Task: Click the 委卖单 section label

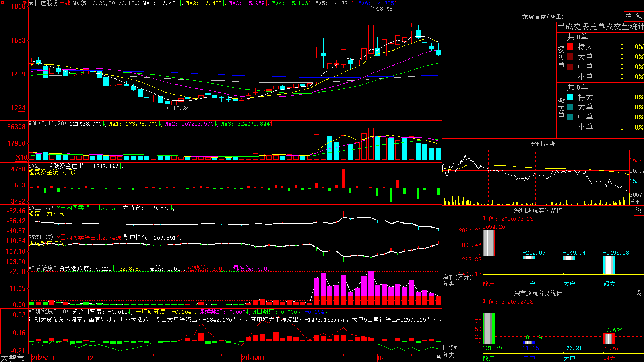Action: [561, 107]
